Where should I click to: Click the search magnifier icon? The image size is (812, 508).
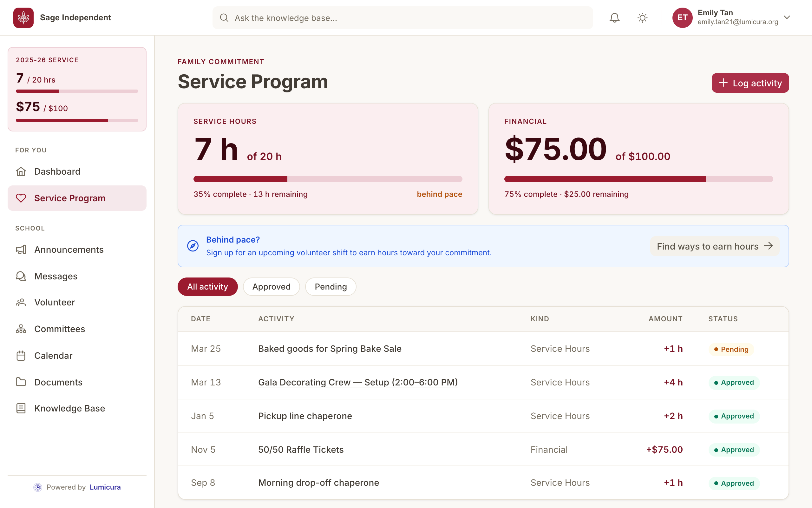click(x=224, y=18)
